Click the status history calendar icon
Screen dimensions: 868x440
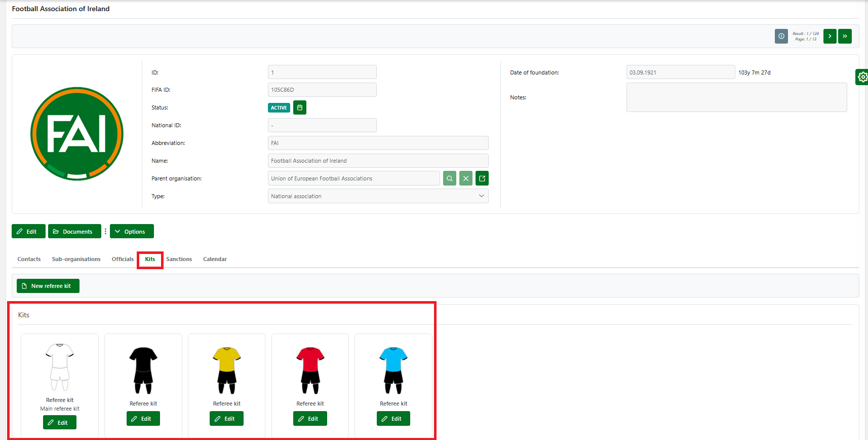point(300,107)
